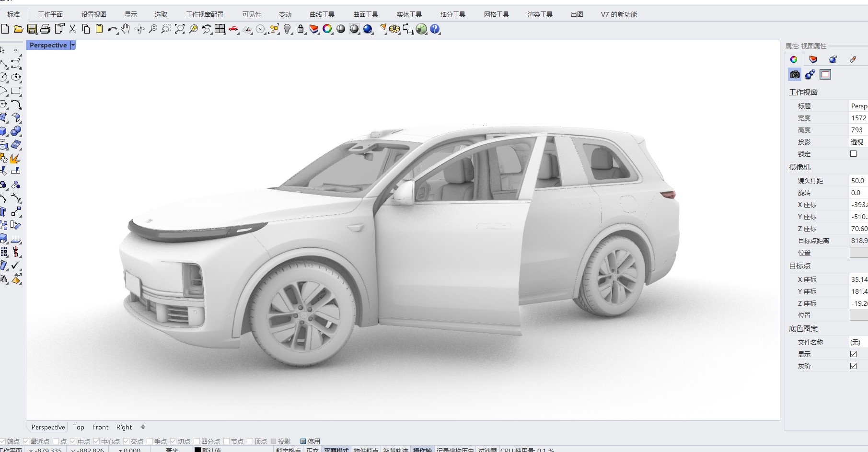Click the Copy icon
The width and height of the screenshot is (868, 452).
tap(86, 29)
